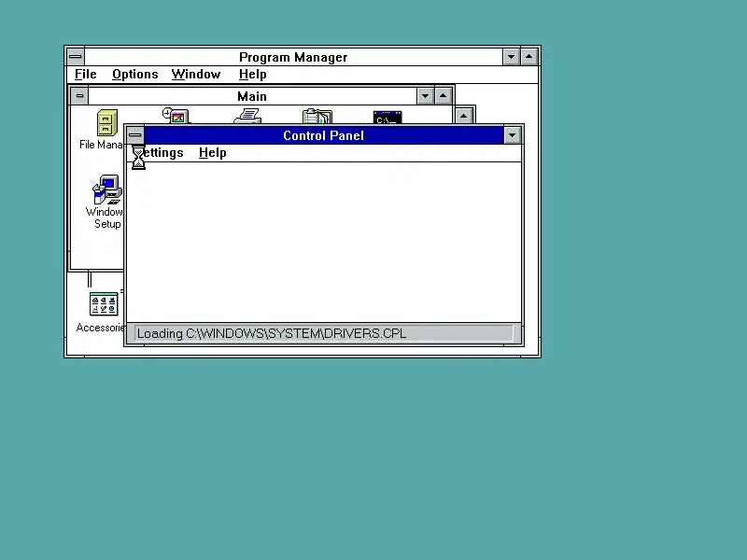Minimize the Main group window
This screenshot has height=560, width=747.
[x=425, y=96]
